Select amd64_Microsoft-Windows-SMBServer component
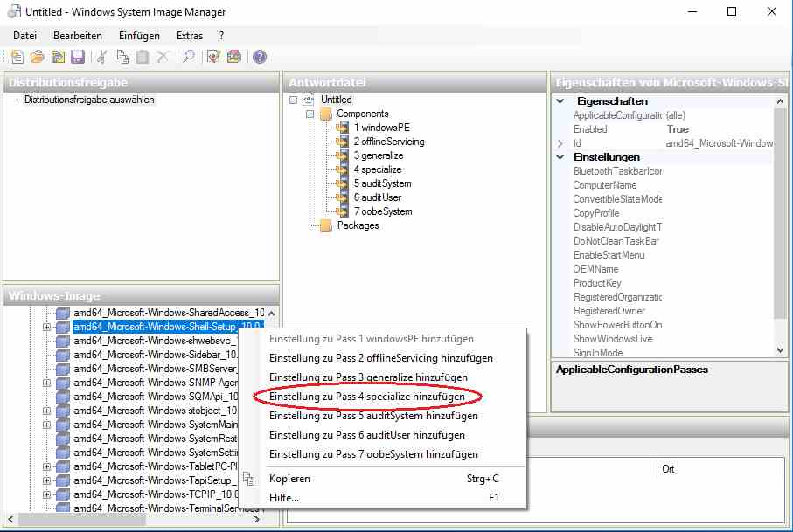This screenshot has width=793, height=532. [155, 369]
